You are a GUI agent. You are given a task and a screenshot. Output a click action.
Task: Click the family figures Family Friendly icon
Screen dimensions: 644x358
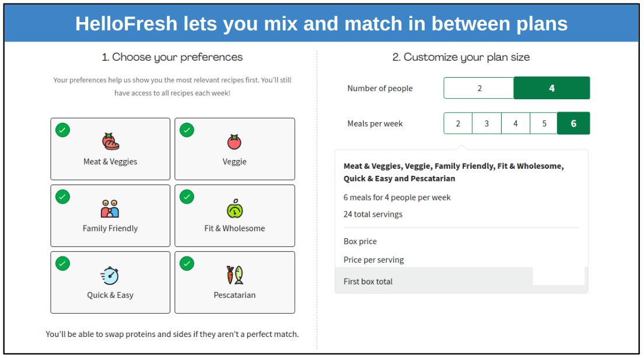(x=110, y=208)
